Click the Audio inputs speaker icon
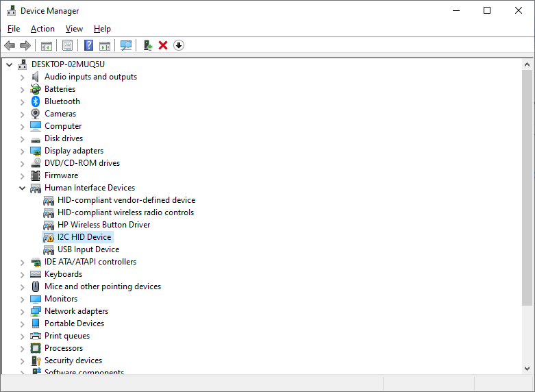Screen dimensions: 535x392 click(36, 77)
